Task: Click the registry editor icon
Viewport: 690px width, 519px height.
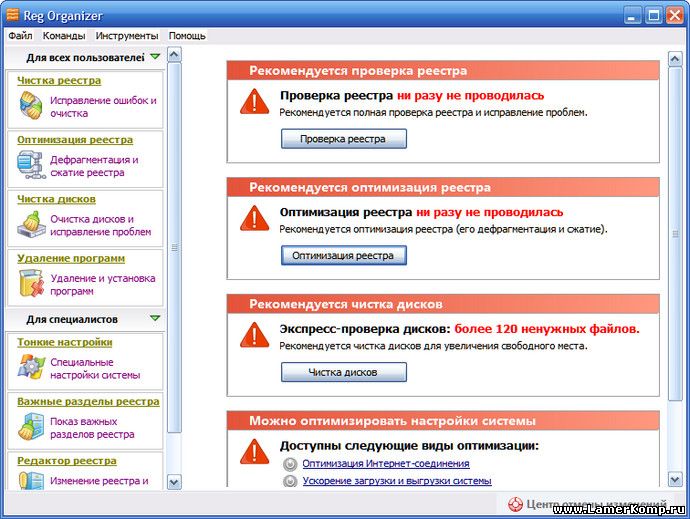Action: [31, 481]
